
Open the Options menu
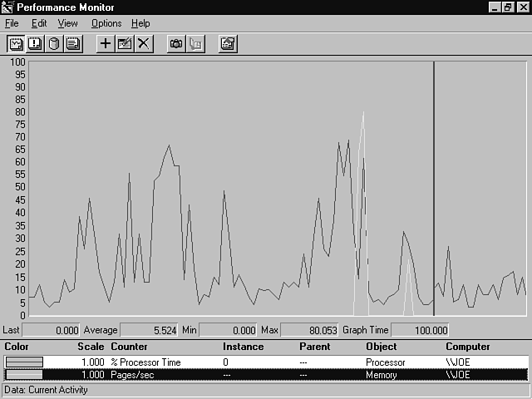tap(106, 23)
